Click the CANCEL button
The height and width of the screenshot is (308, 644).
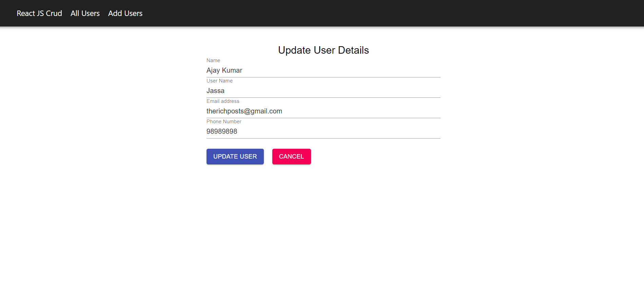(x=291, y=157)
